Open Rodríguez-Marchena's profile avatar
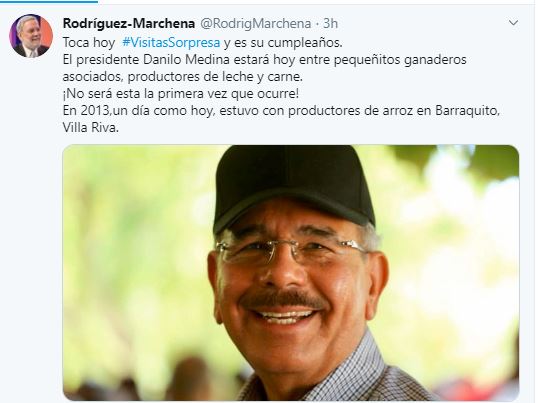This screenshot has width=539, height=403. point(31,36)
